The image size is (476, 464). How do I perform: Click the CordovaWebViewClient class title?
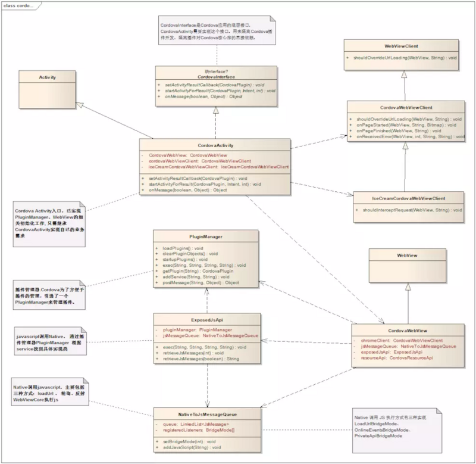point(406,108)
